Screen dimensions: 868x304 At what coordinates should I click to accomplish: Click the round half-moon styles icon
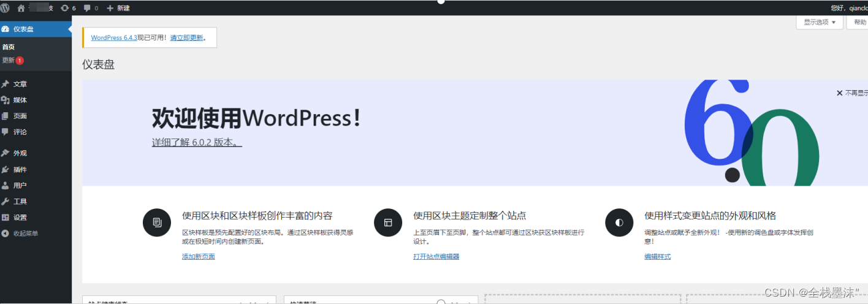(619, 222)
